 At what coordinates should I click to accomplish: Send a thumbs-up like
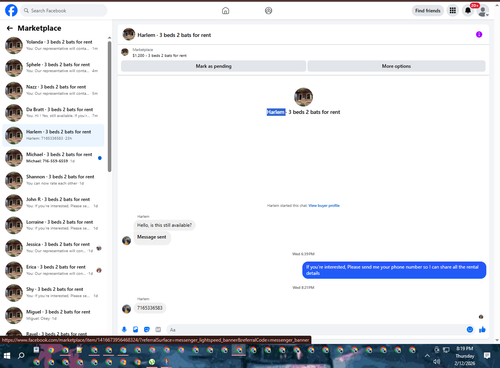click(482, 330)
